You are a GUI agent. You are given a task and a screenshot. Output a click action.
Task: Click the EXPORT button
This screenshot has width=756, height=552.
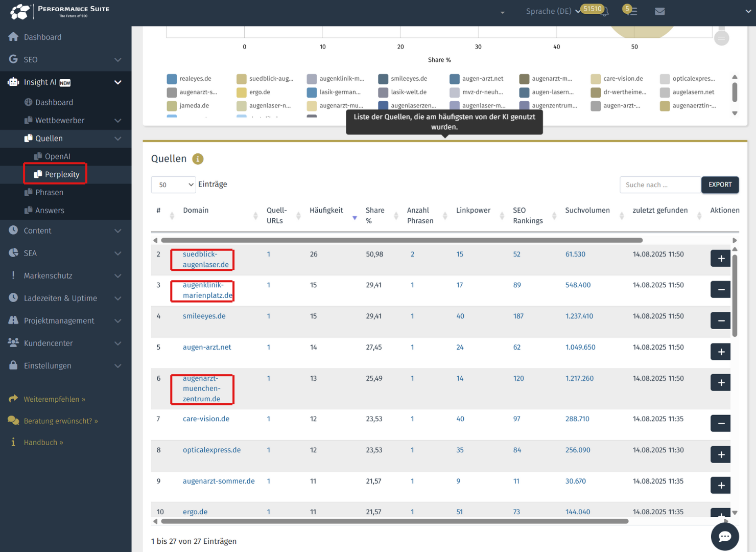click(x=720, y=185)
